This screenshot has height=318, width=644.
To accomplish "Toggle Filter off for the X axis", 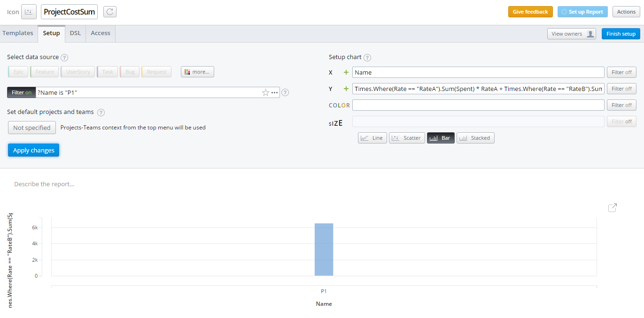I will tap(621, 72).
